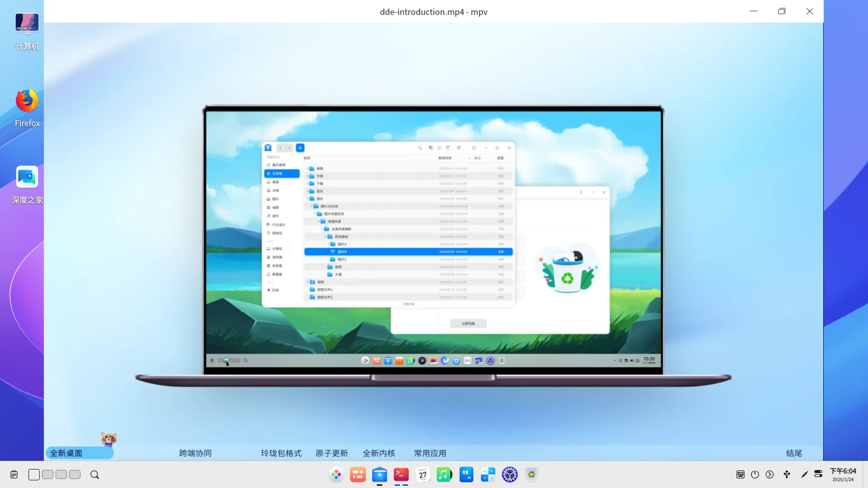Open the calendar app showing 27
Viewport: 868px width, 488px height.
[423, 474]
